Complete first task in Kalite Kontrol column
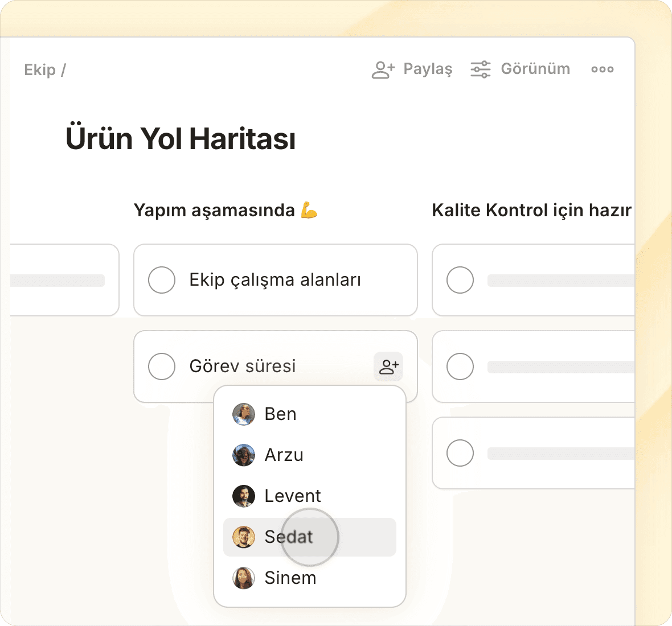Screen dimensions: 672x626 (x=460, y=280)
